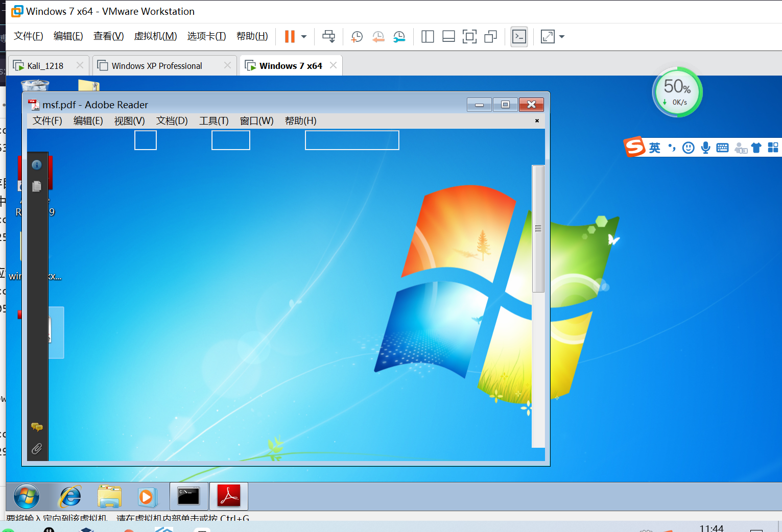The image size is (782, 532).
Task: Click Send Ctrl+Alt+Del toolbar icon
Action: (328, 36)
